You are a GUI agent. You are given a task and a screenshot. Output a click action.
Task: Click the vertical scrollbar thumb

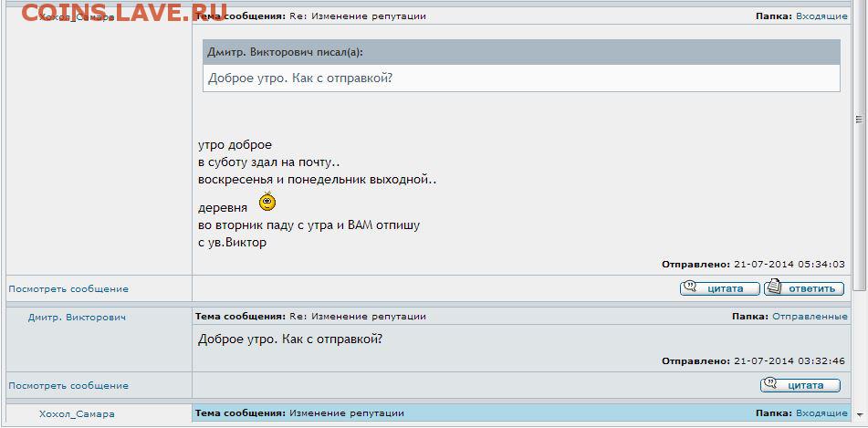[859, 145]
